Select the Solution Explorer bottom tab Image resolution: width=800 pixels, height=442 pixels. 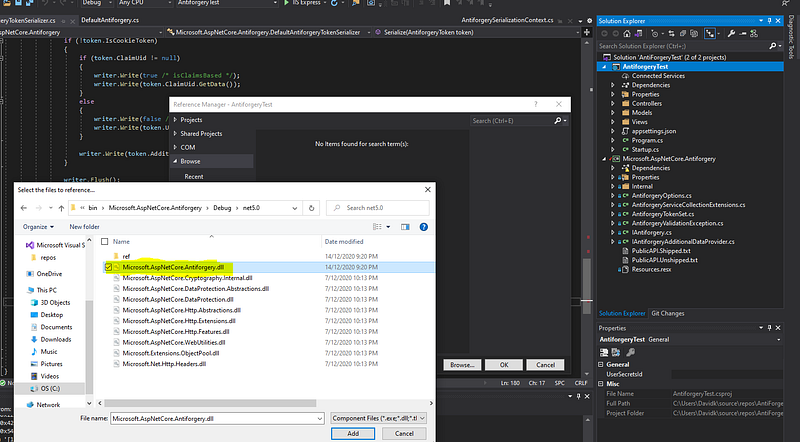[622, 313]
